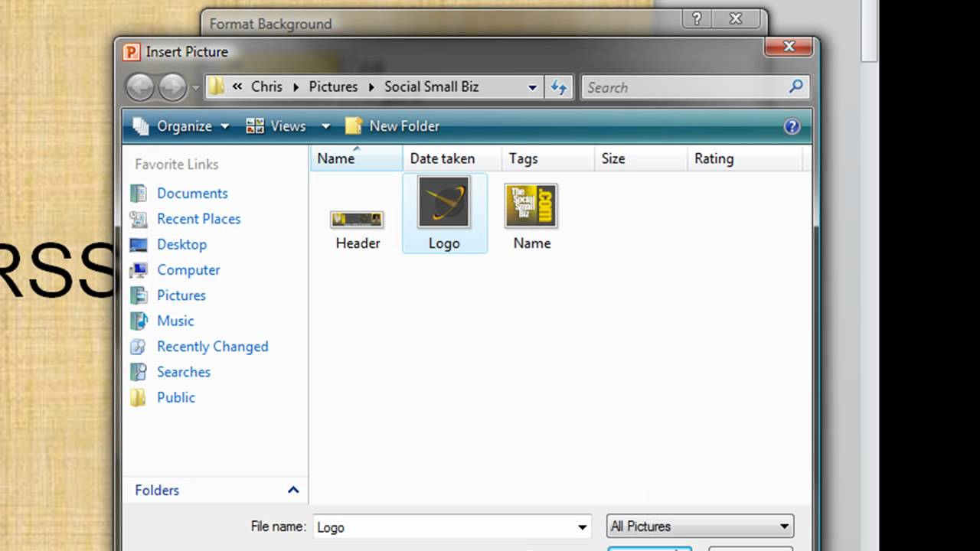Click the Refresh button beside address bar
Image resolution: width=980 pixels, height=551 pixels.
[559, 87]
